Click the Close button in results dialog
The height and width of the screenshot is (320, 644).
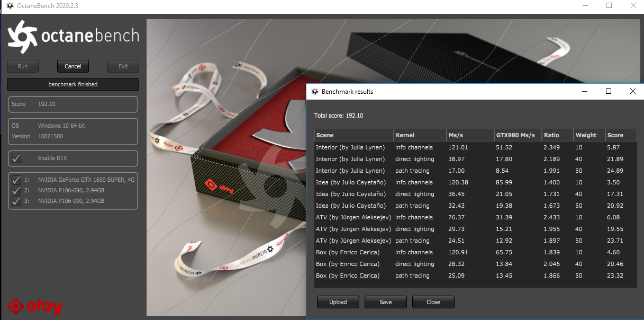click(433, 302)
